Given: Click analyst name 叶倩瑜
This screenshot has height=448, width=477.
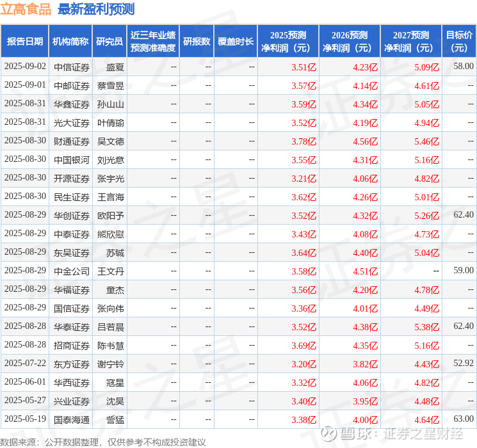Looking at the screenshot, I should pyautogui.click(x=111, y=123).
